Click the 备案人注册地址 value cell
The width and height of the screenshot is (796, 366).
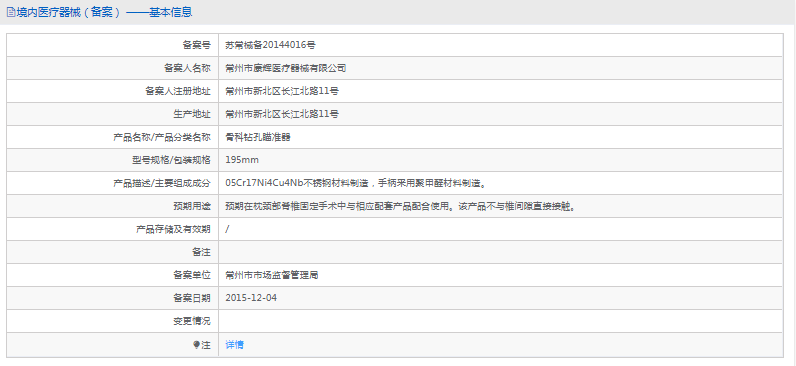501,91
